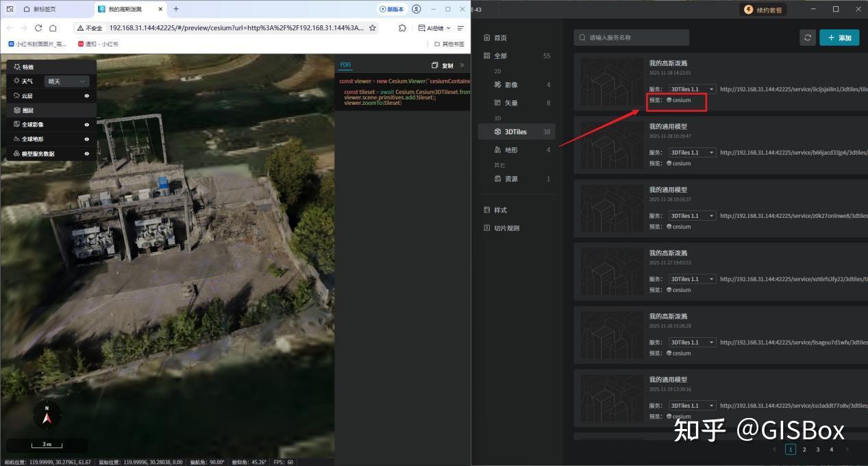Click the 3 m scale bar control
Screen dimensions: 868x466
click(47, 444)
